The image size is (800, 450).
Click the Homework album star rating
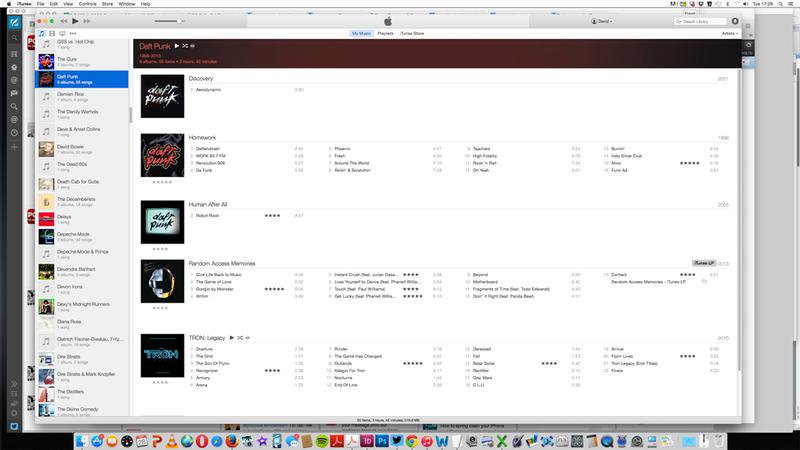click(162, 182)
